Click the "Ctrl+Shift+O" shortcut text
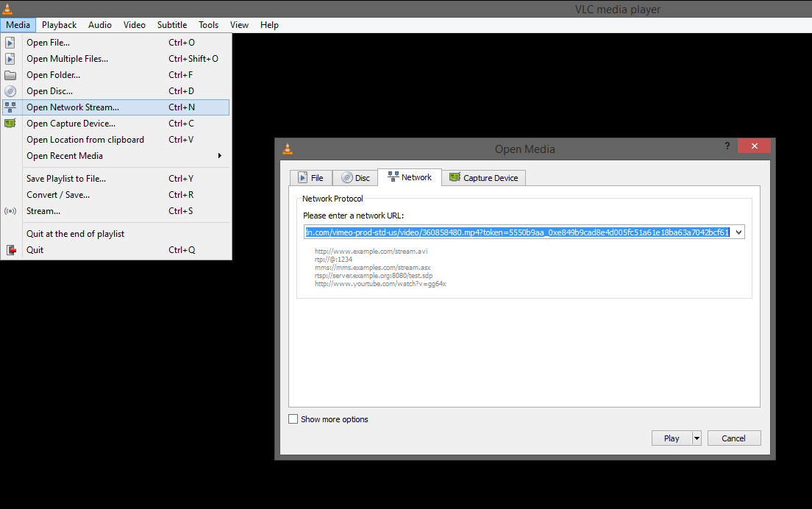Screen dimensions: 812x509 tap(193, 59)
